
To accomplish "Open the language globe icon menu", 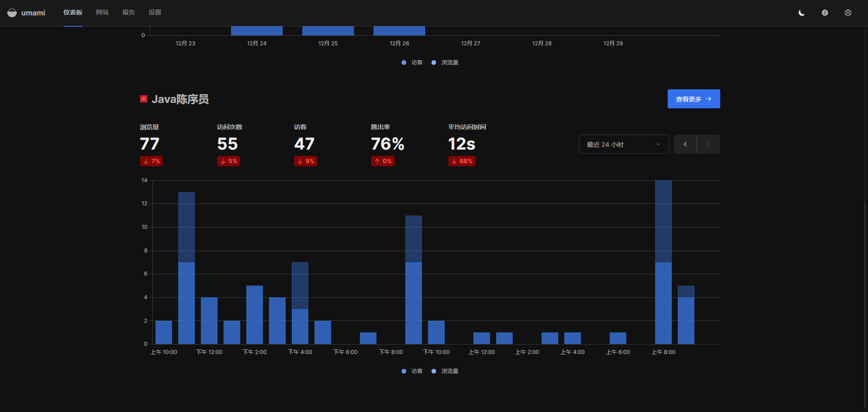I will pyautogui.click(x=824, y=13).
